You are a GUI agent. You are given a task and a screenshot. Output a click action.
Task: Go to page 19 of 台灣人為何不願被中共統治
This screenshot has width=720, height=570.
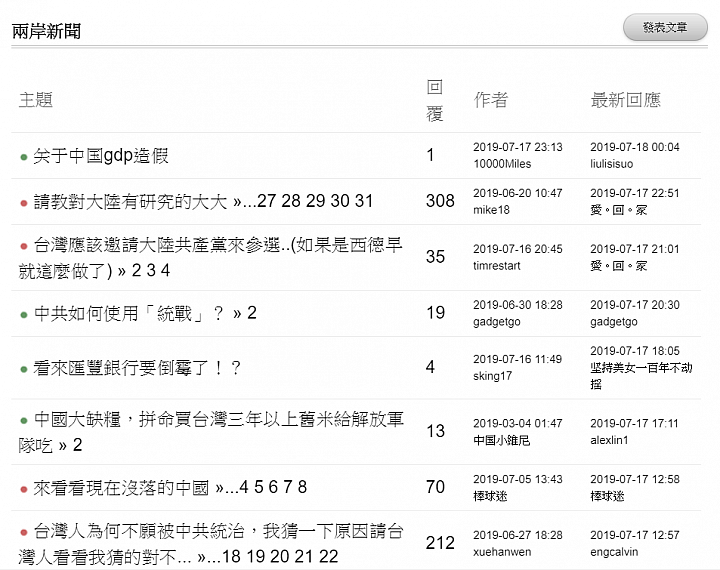256,557
